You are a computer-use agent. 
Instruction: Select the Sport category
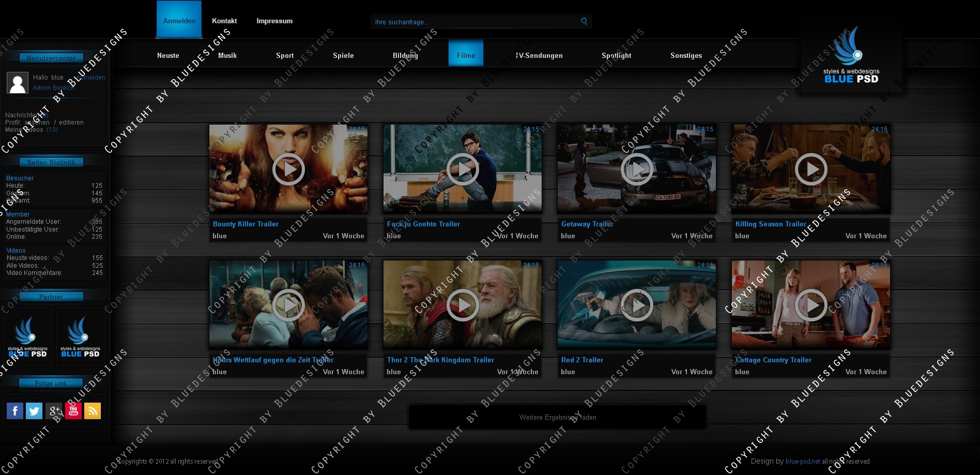pos(285,55)
